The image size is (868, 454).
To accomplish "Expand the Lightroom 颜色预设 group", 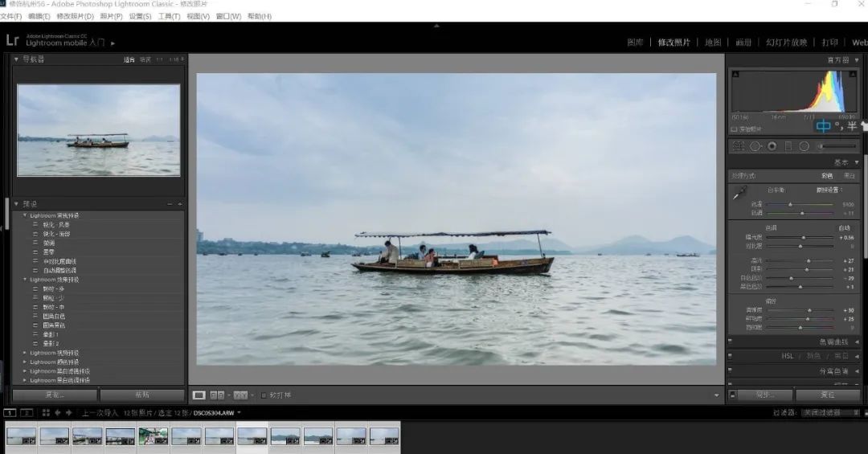I will (x=25, y=362).
